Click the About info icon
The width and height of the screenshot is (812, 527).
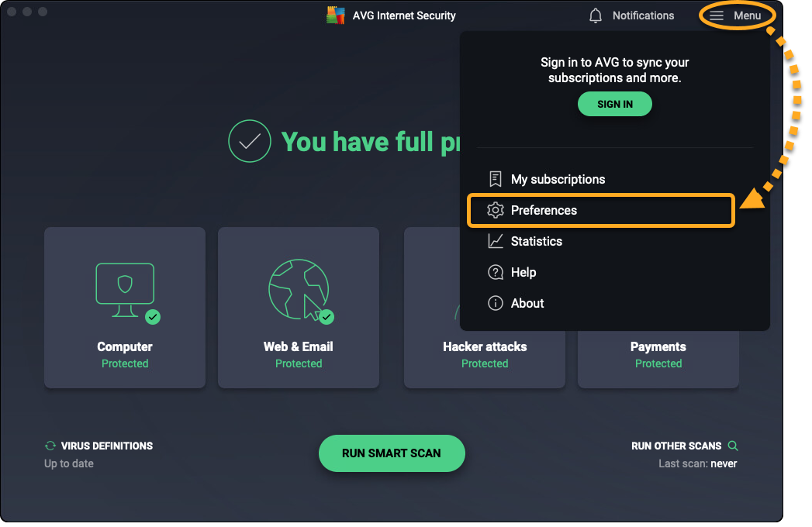click(x=495, y=303)
